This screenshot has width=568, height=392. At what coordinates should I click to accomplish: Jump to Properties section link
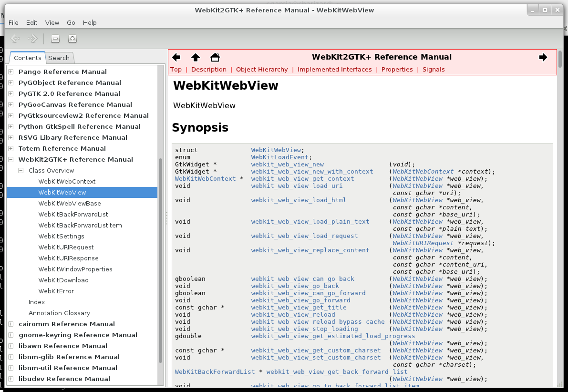(x=397, y=70)
